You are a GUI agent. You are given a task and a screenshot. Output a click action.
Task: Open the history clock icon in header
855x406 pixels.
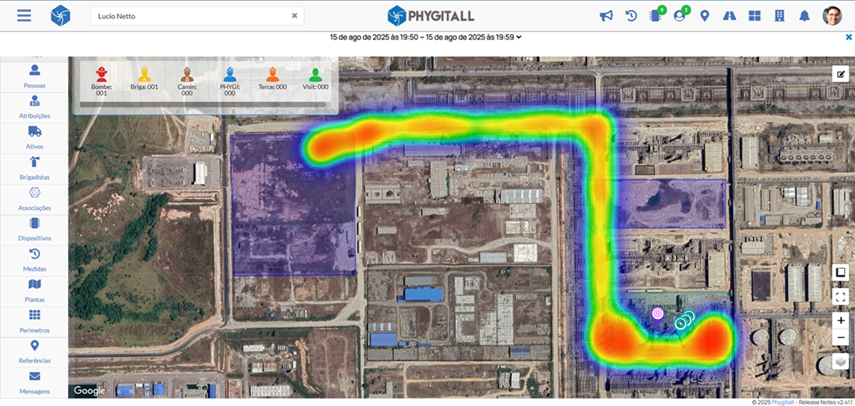click(x=631, y=16)
